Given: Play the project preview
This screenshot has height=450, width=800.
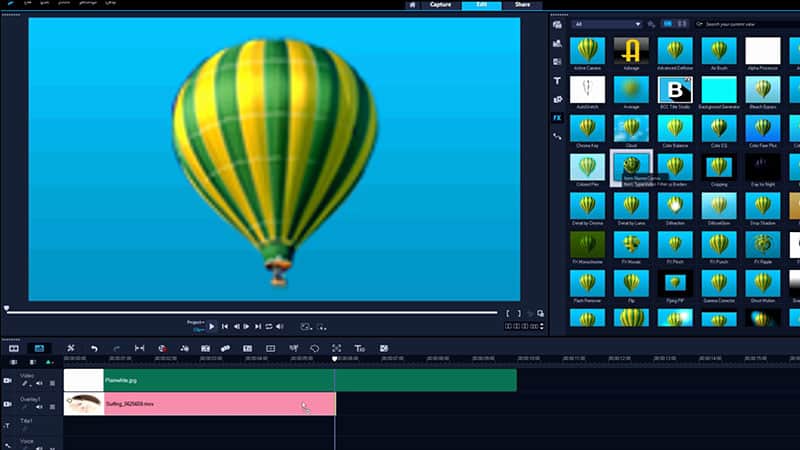Looking at the screenshot, I should (x=211, y=327).
